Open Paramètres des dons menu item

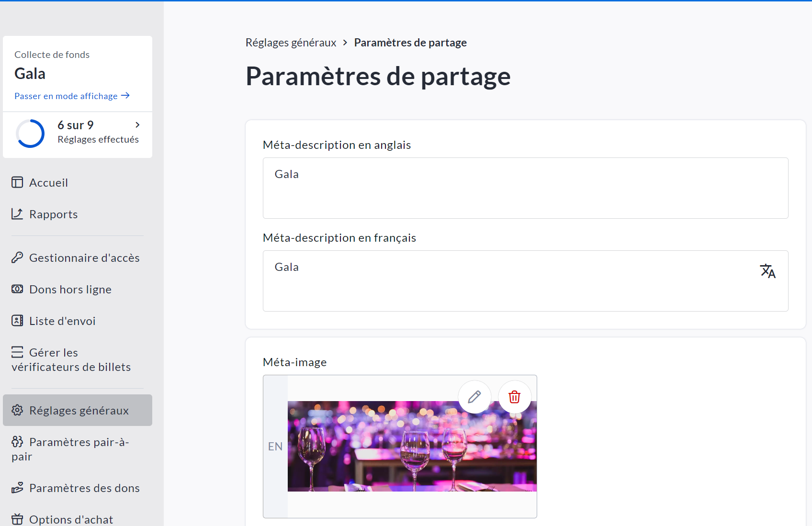[x=84, y=488]
